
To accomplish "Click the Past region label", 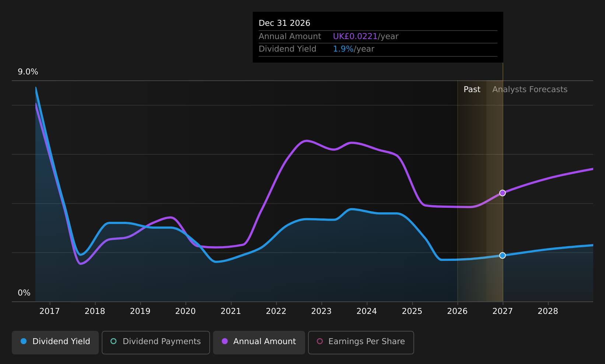I will click(x=472, y=90).
